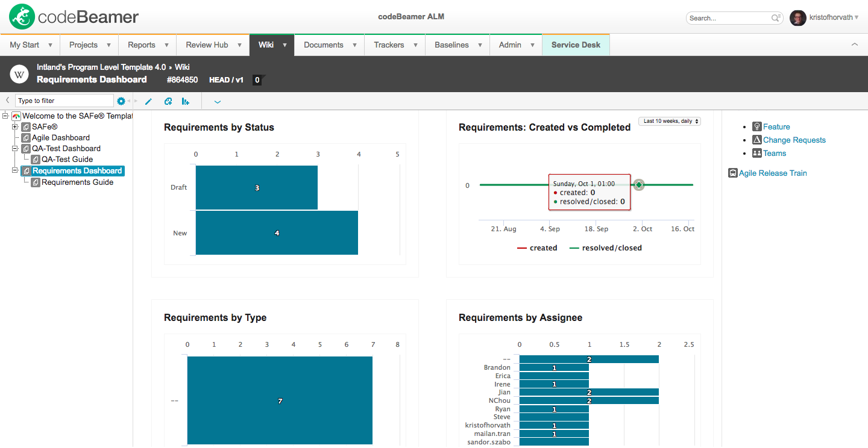
Task: Click the page icon beside QA-Test Guide
Action: 36,160
